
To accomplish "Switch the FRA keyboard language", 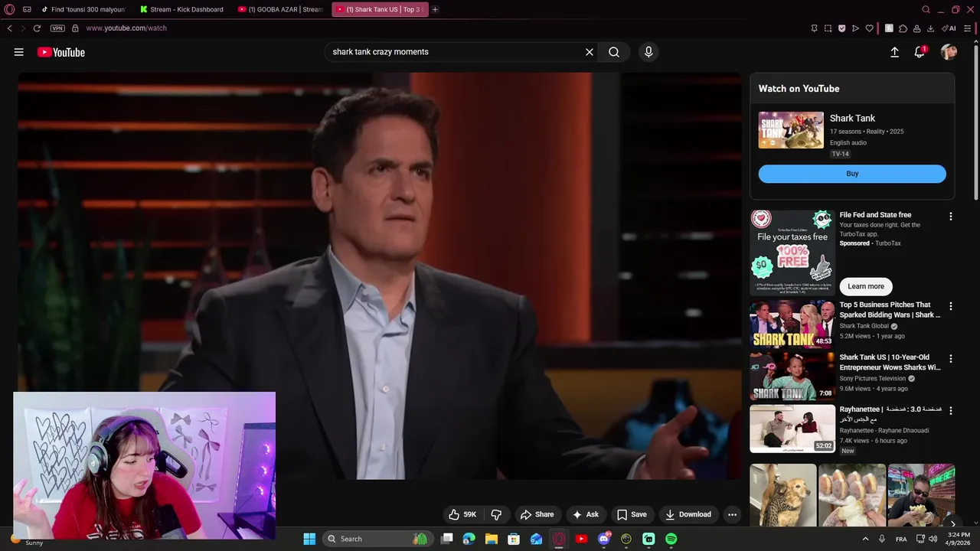I will (x=901, y=539).
